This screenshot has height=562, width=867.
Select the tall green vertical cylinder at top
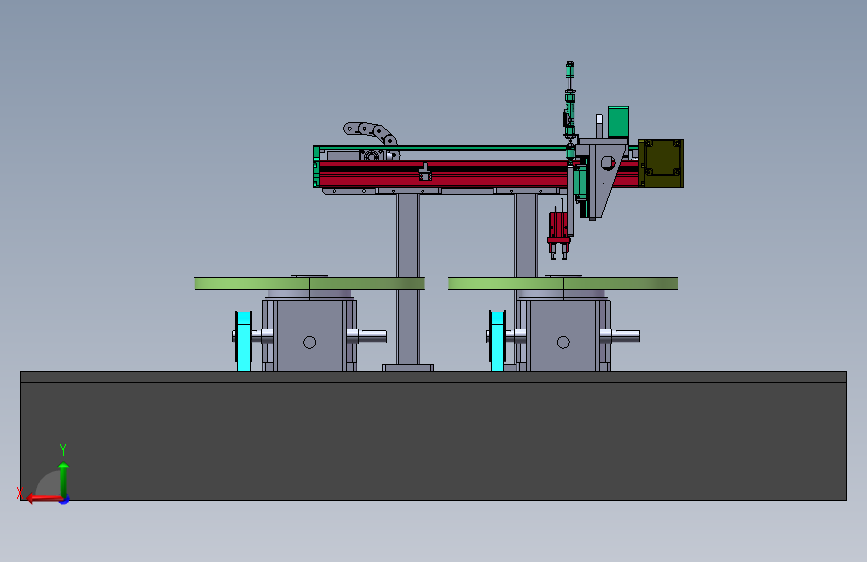pos(570,100)
